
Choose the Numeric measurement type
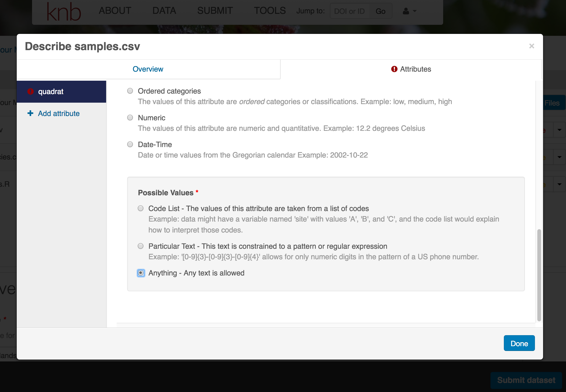click(x=130, y=118)
